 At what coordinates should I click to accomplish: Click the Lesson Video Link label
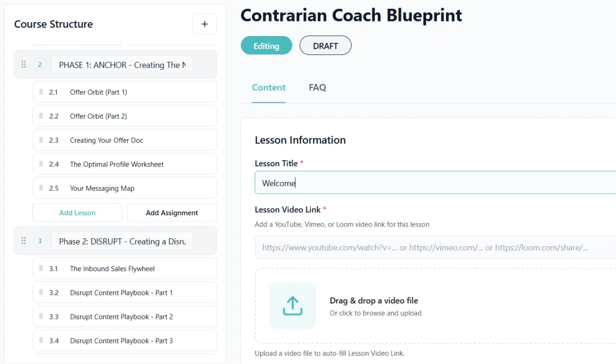click(x=287, y=210)
